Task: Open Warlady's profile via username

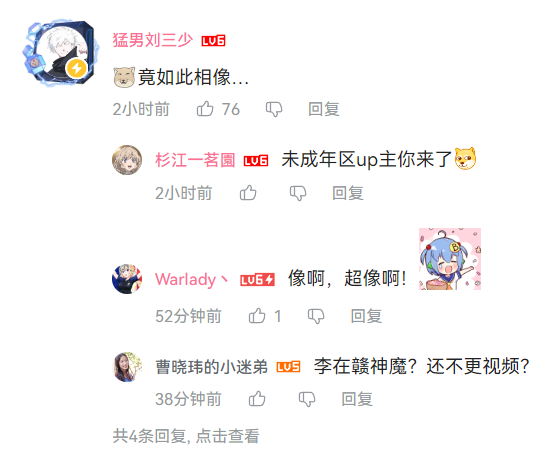Action: click(x=191, y=279)
